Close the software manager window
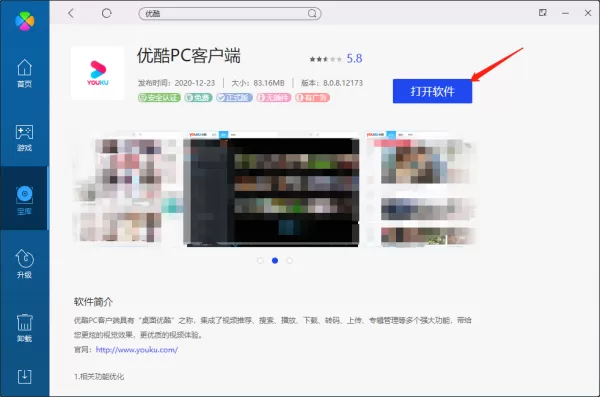The image size is (600, 397). click(x=588, y=13)
